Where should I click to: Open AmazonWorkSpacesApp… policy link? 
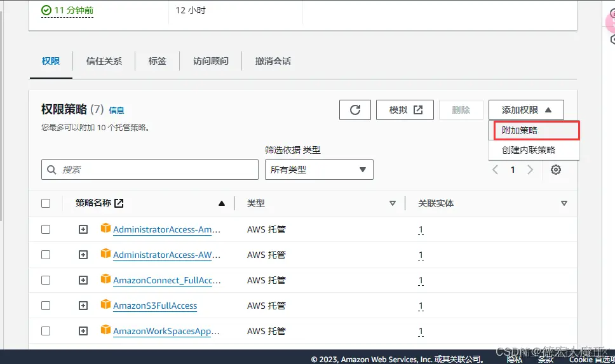(166, 332)
